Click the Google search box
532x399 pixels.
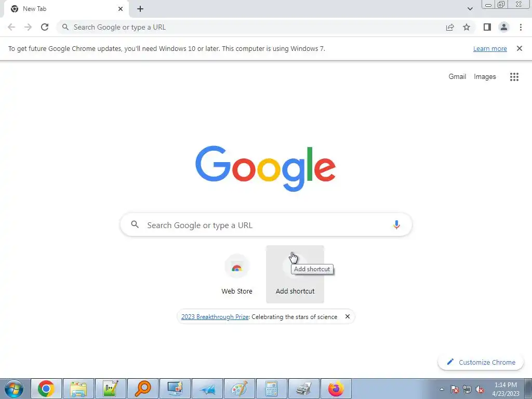(267, 225)
